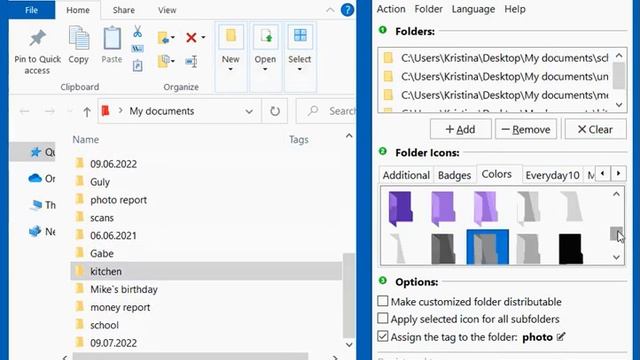Expand the New dropdown in ribbon

[231, 69]
